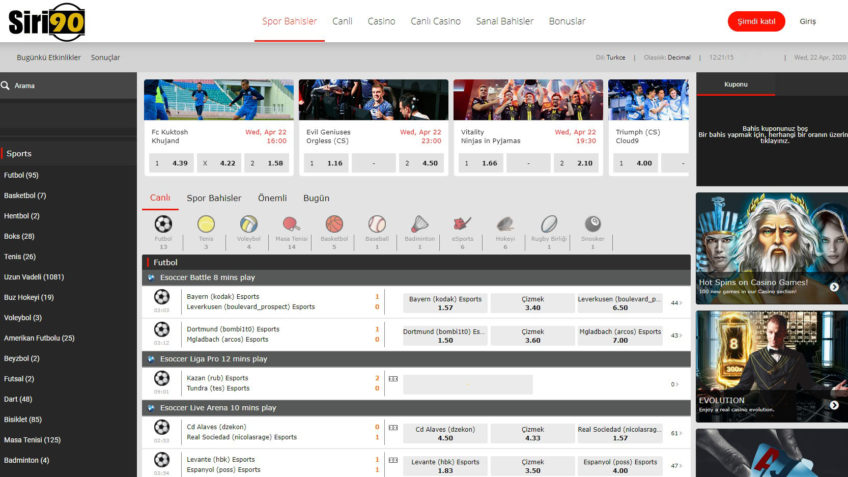Screen dimensions: 848x477
Task: Open the eSports category icon
Action: click(x=462, y=225)
